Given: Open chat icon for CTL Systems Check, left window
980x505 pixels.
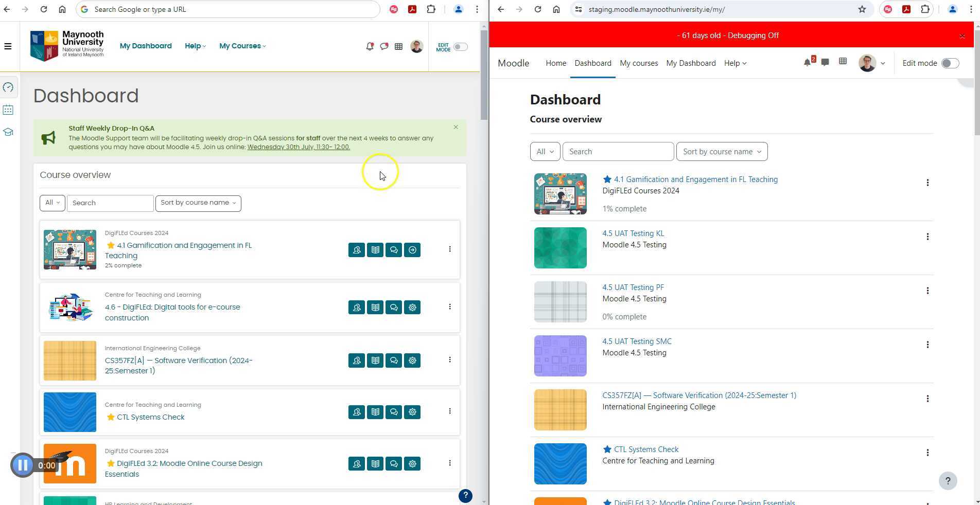Looking at the screenshot, I should pyautogui.click(x=394, y=412).
